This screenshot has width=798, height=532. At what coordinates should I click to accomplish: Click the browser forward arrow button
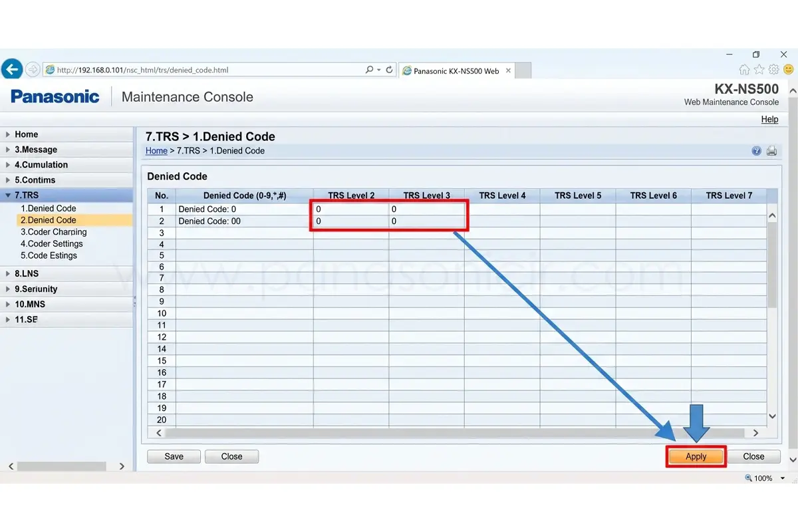point(32,70)
